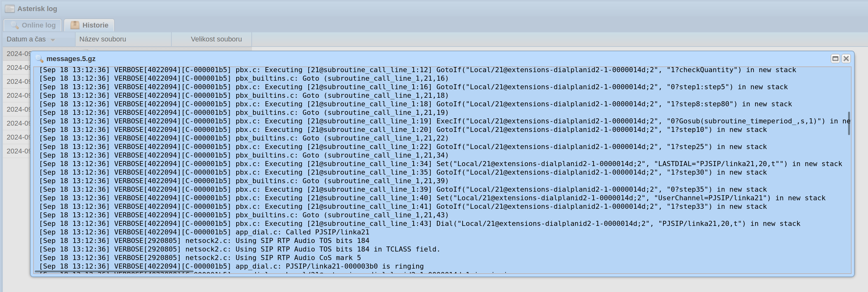Open the Historie tab
This screenshot has height=292, width=868.
pos(89,25)
